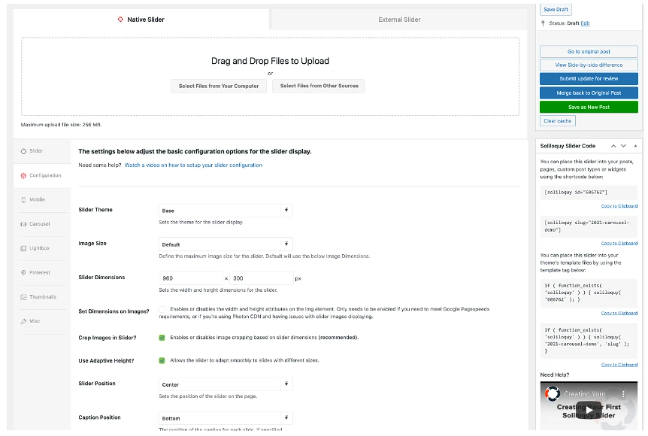648x436 pixels.
Task: Enable Set Dimensions on Images checkbox
Action: coord(162,309)
